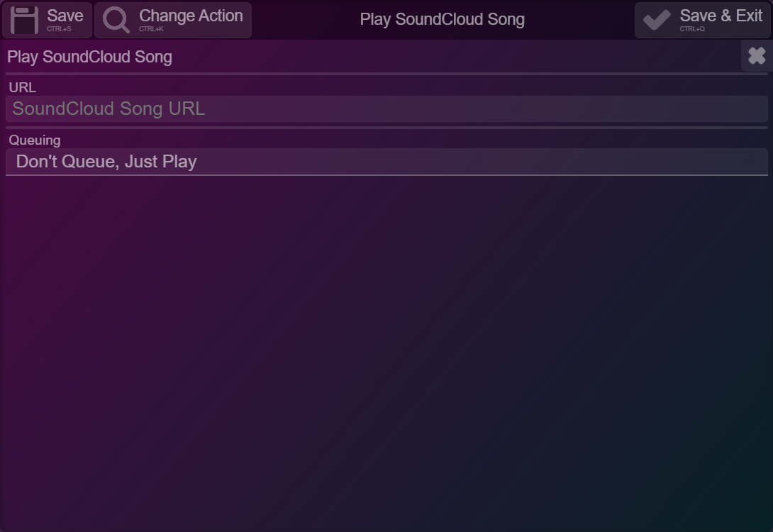Expand the Queuing dropdown
Screen dimensions: 773x532
tap(386, 162)
